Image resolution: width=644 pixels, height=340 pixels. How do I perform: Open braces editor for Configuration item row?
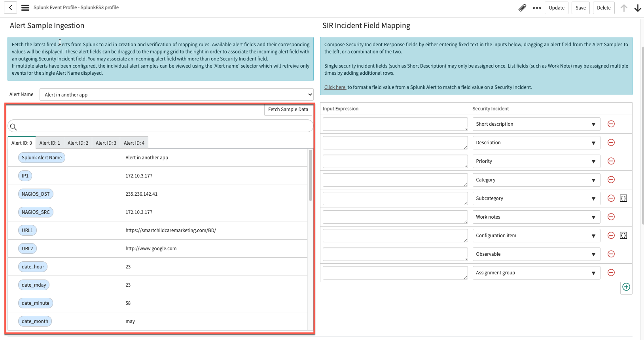[x=623, y=236]
